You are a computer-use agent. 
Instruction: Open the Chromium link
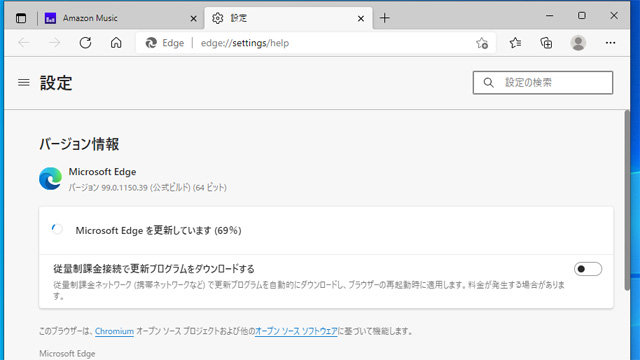tap(114, 331)
